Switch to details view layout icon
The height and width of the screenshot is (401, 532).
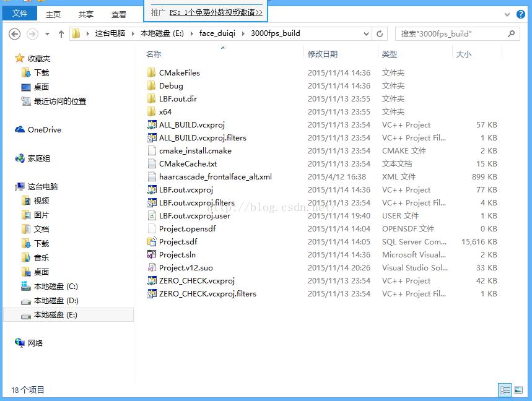[x=505, y=390]
